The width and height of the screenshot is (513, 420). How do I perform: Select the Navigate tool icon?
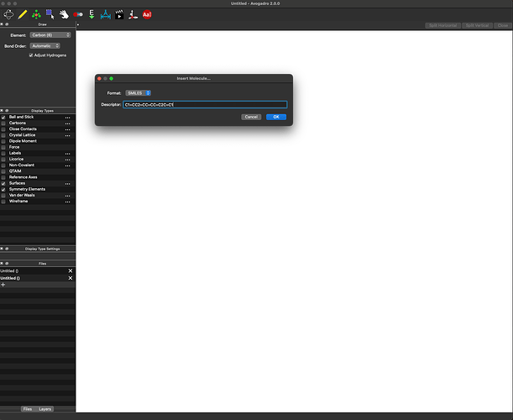pyautogui.click(x=8, y=14)
